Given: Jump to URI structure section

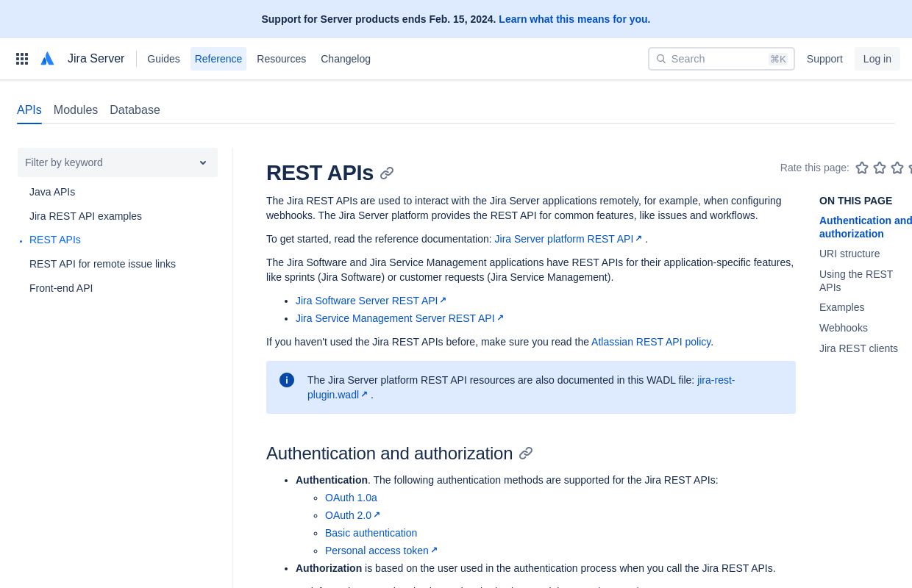Looking at the screenshot, I should tap(849, 254).
